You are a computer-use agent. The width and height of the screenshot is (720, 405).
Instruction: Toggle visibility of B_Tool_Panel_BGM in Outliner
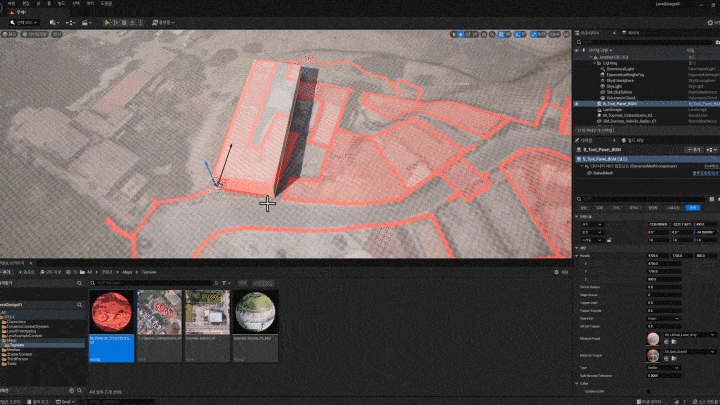pos(577,104)
